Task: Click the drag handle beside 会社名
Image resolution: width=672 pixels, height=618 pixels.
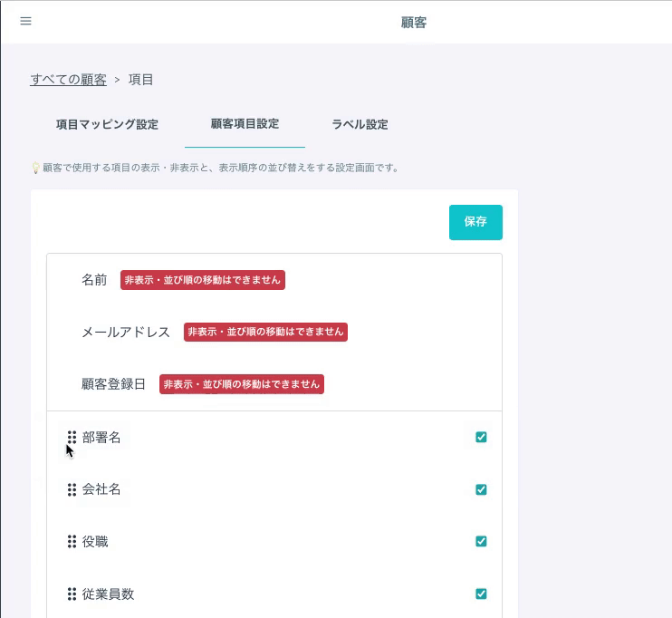Action: [x=72, y=489]
